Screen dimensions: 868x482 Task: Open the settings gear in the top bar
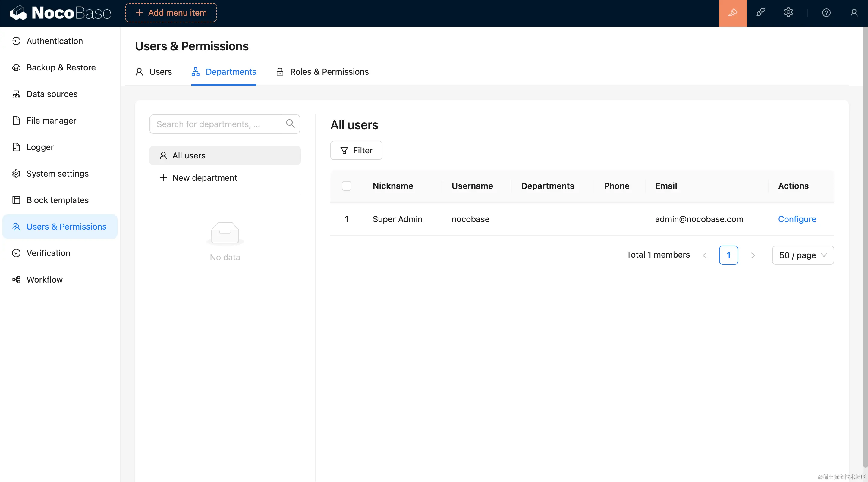(788, 13)
